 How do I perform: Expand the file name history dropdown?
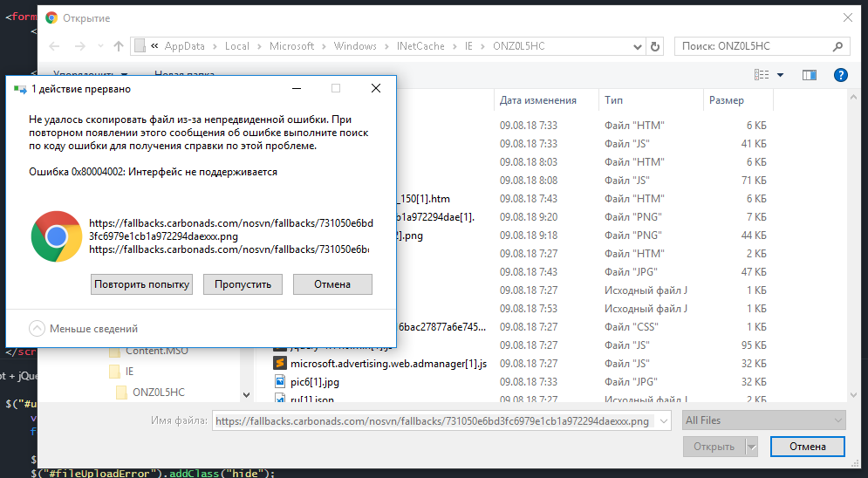pos(664,421)
